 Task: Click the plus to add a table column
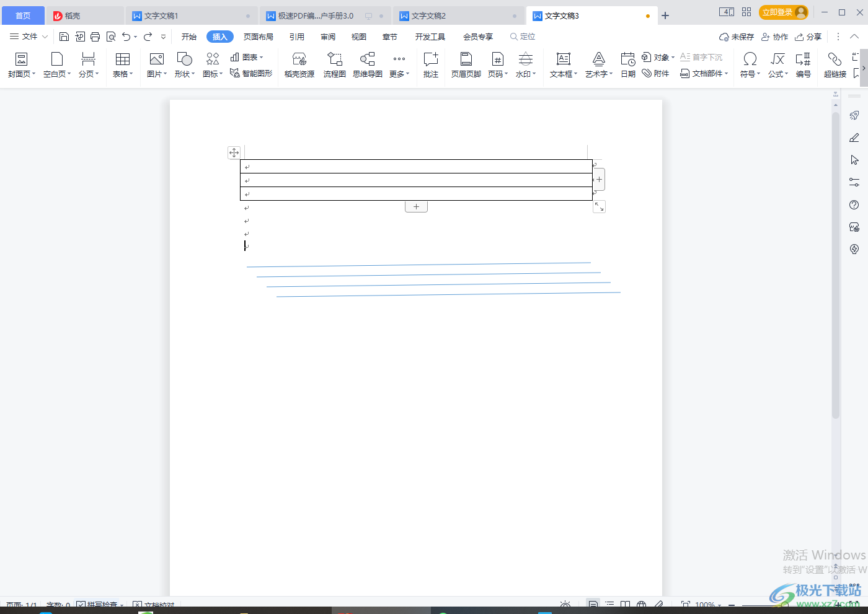pos(599,180)
